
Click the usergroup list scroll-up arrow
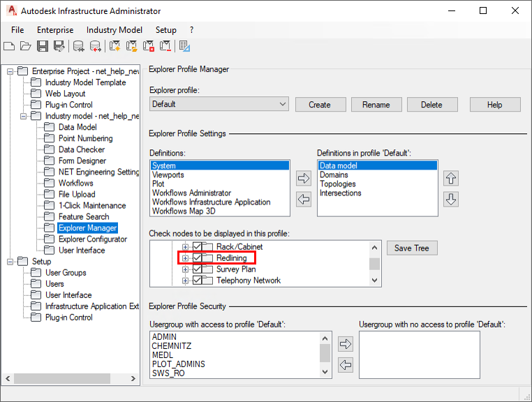(325, 338)
